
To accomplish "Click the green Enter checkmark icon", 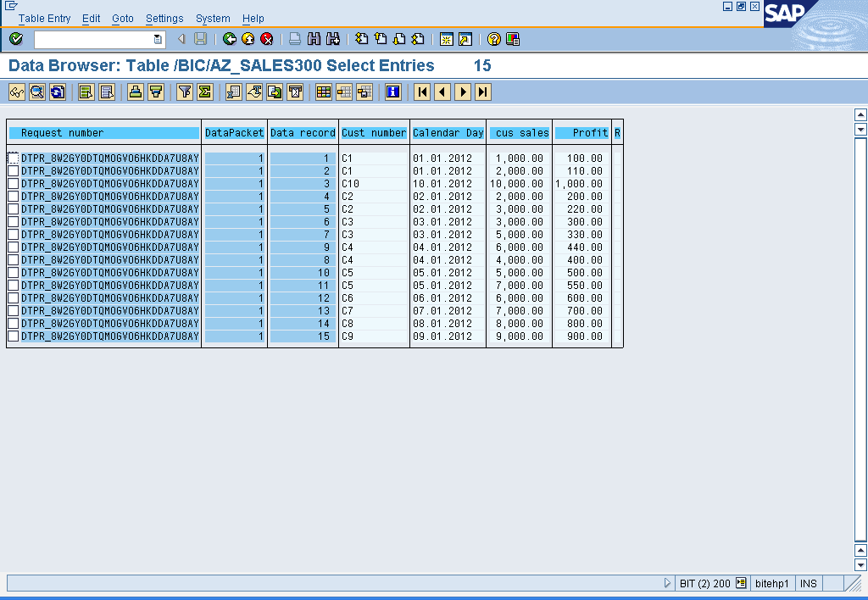I will tap(16, 39).
